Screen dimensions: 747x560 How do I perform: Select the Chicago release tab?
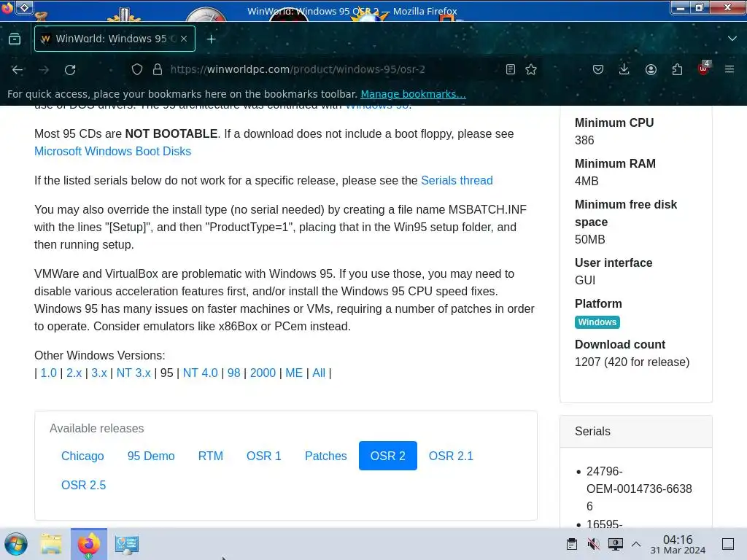tap(82, 456)
